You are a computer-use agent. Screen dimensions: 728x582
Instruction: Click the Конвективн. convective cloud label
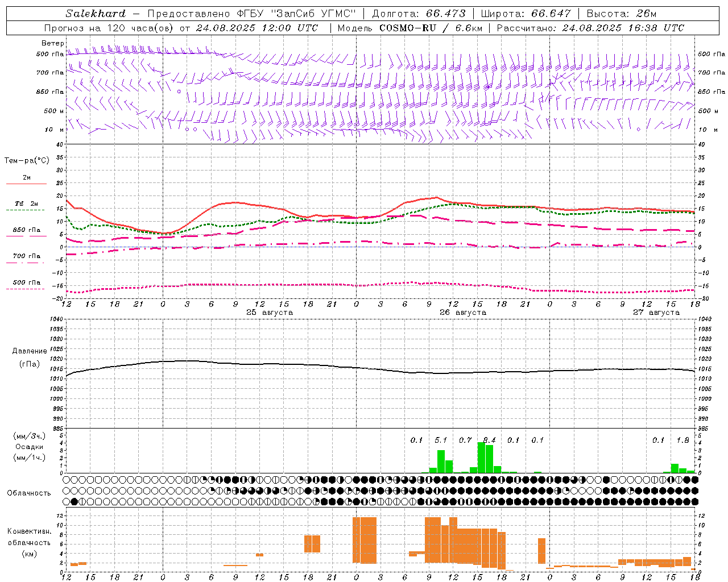(29, 531)
